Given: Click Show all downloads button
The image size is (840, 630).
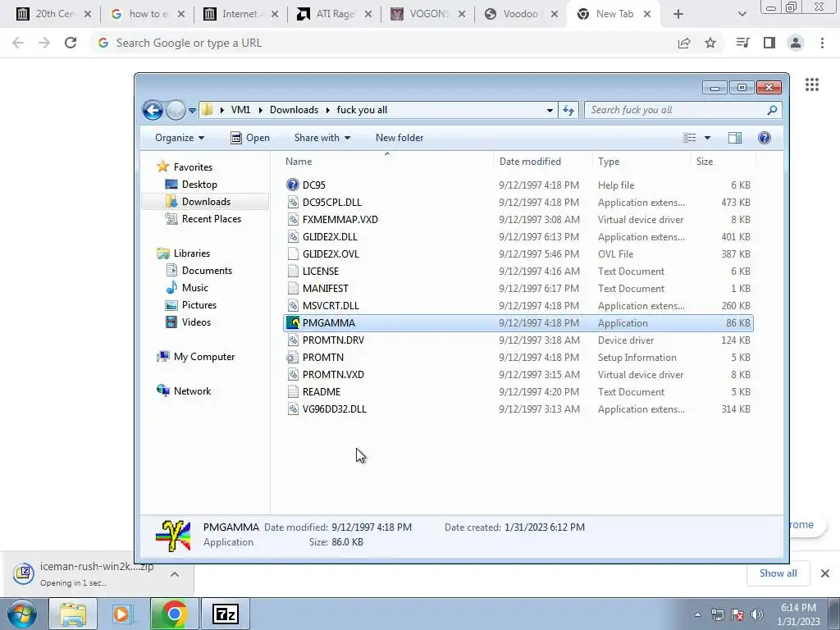Looking at the screenshot, I should pyautogui.click(x=778, y=573).
